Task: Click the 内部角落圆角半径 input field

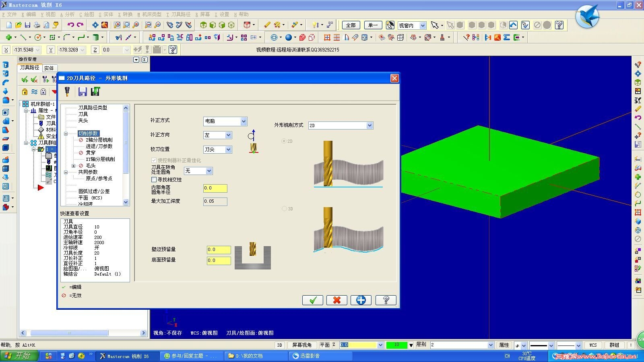Action: point(215,188)
